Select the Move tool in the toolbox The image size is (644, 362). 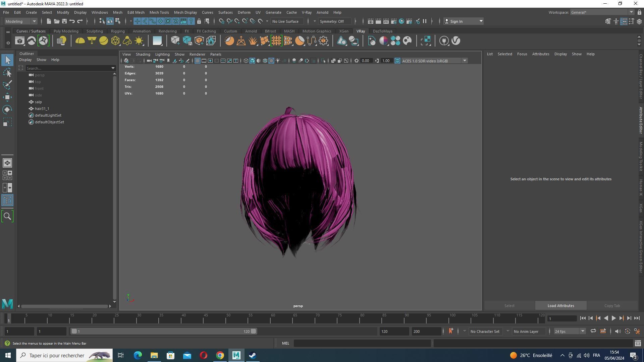7,97
